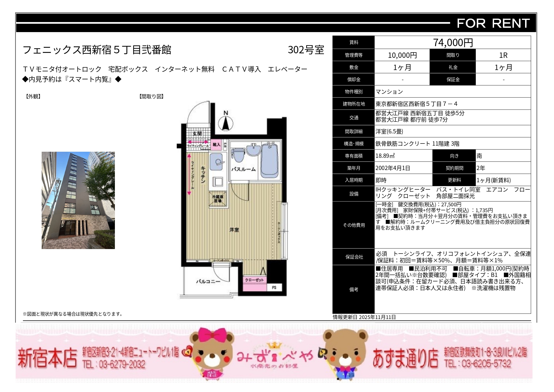Screen dimensions: 554x392
Task: Click the 保証会社 row label
Action: coord(354,257)
